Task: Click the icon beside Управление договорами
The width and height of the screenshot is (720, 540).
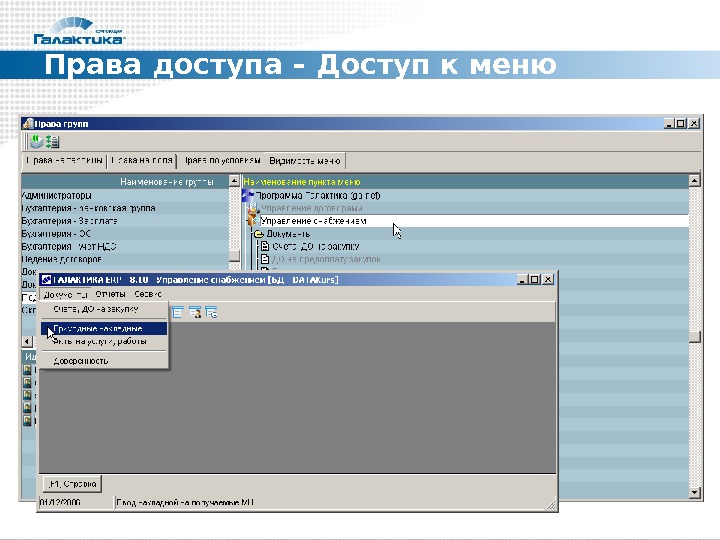Action: click(253, 208)
